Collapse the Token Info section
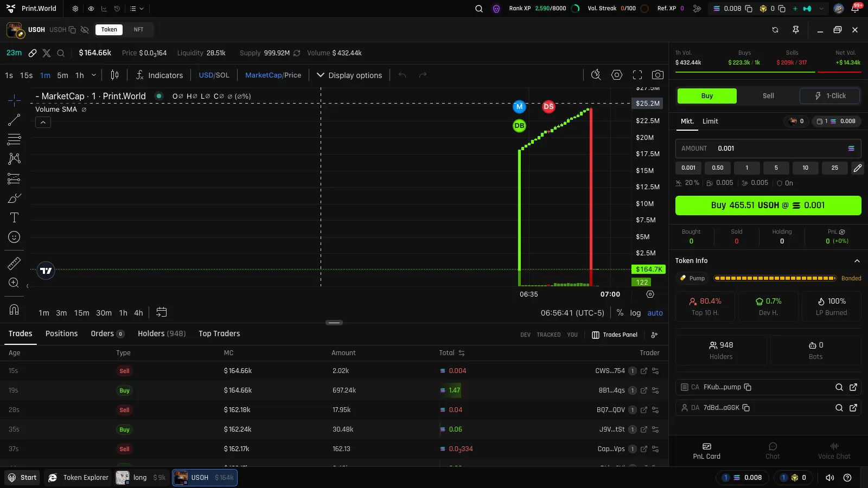Image resolution: width=868 pixels, height=488 pixels. point(857,261)
